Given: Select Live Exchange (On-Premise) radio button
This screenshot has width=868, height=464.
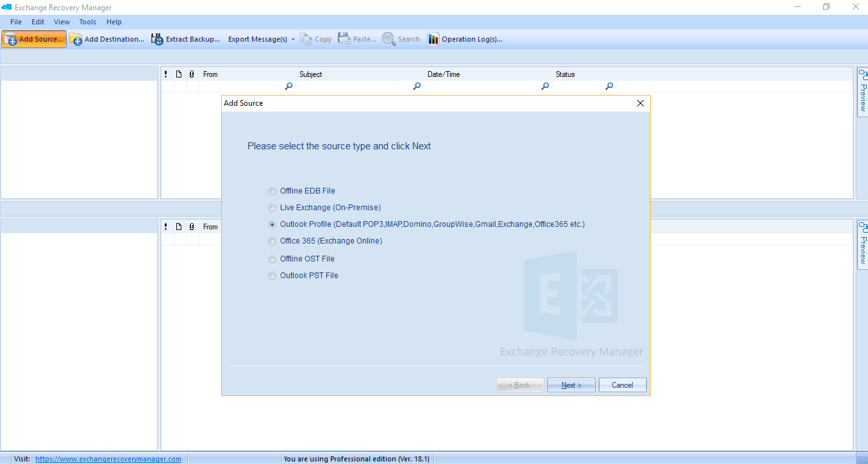Looking at the screenshot, I should 272,208.
